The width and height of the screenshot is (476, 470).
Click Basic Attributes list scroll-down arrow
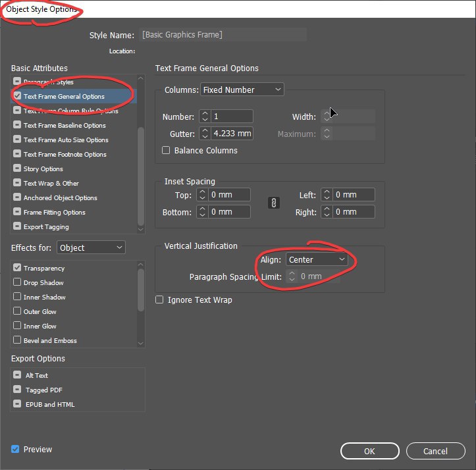(140, 230)
